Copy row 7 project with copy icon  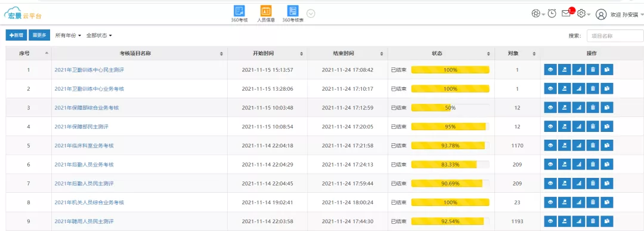(606, 183)
